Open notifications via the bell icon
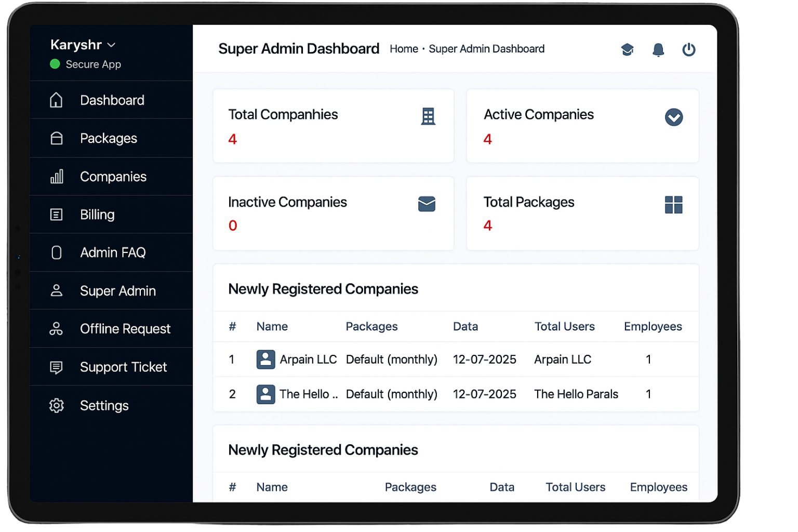The width and height of the screenshot is (798, 532). 658,49
